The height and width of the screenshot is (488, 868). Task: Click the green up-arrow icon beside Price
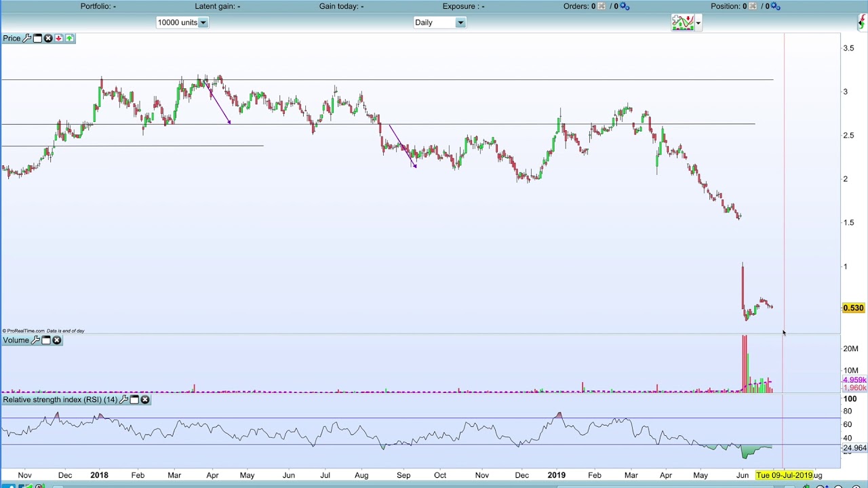coord(70,39)
